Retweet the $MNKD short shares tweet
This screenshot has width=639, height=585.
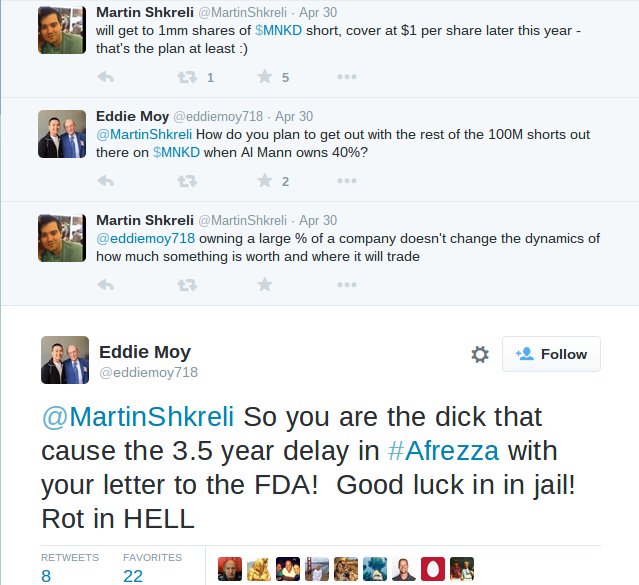[x=186, y=77]
